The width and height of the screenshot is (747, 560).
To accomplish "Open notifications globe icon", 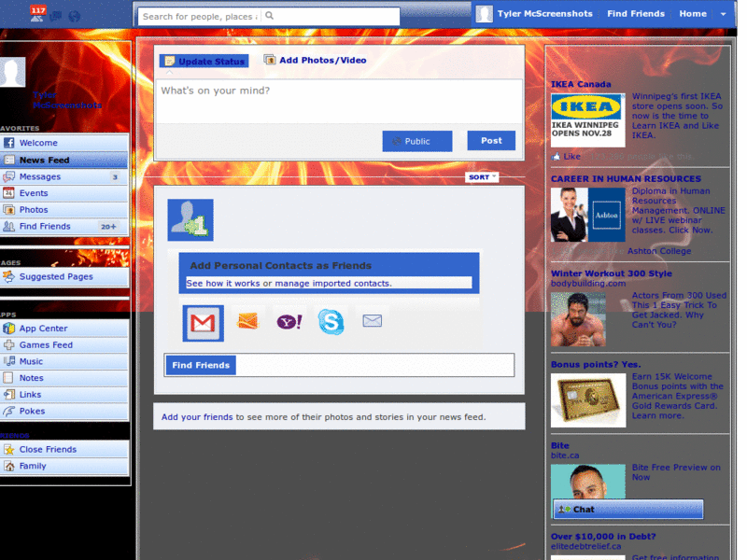I will [75, 16].
